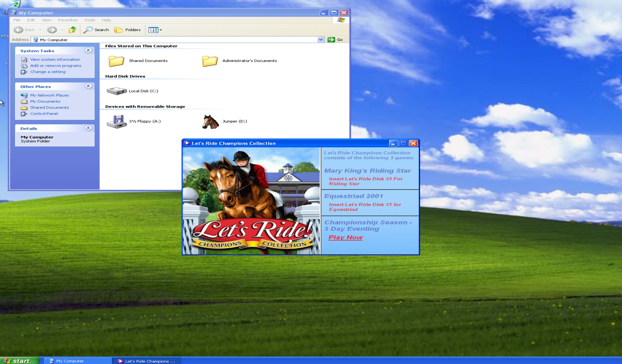Switch to Let's Ride Champions taskbar button
Screen dimensions: 622x364
coord(147,361)
